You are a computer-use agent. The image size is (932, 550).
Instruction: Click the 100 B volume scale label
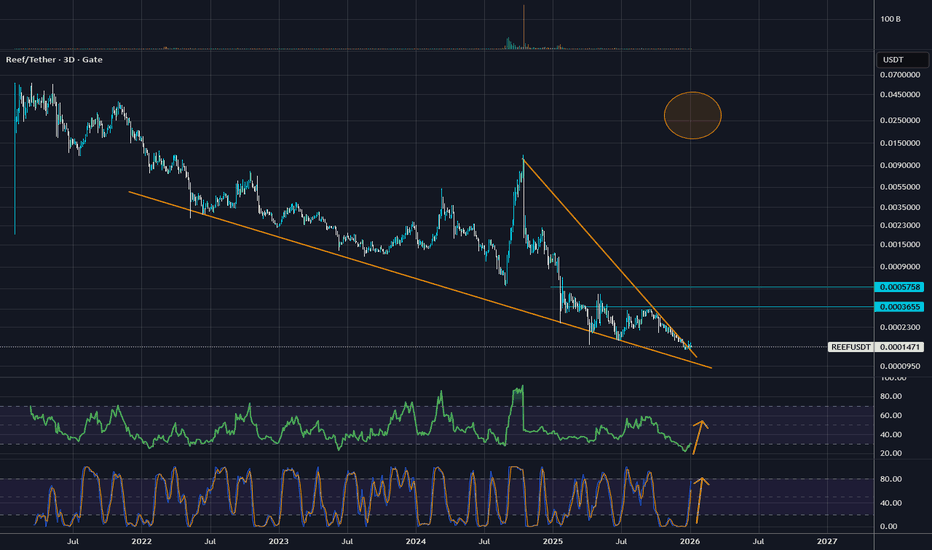click(890, 19)
